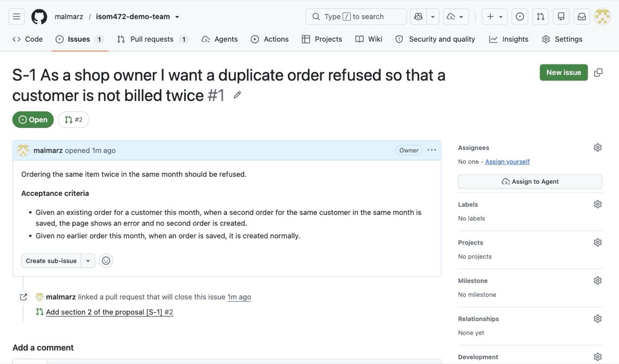The width and height of the screenshot is (619, 364).
Task: Click malmarz avatar in comment header
Action: (x=23, y=151)
